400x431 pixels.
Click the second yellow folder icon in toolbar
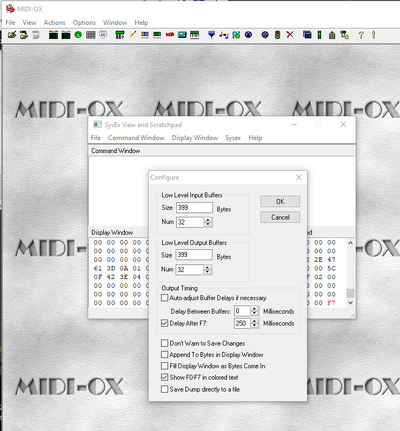(24, 35)
